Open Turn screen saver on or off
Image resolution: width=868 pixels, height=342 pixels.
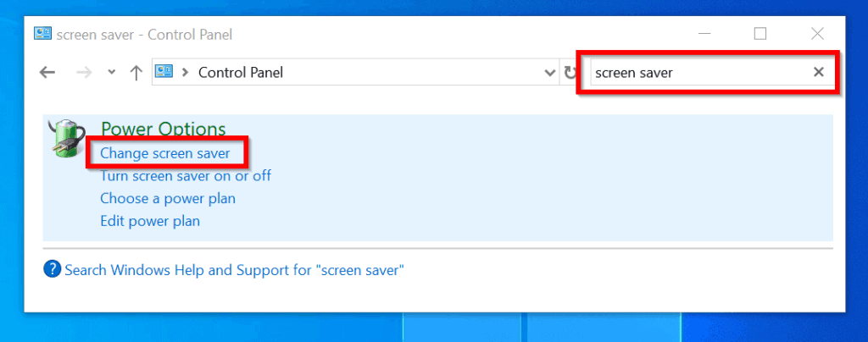(186, 176)
